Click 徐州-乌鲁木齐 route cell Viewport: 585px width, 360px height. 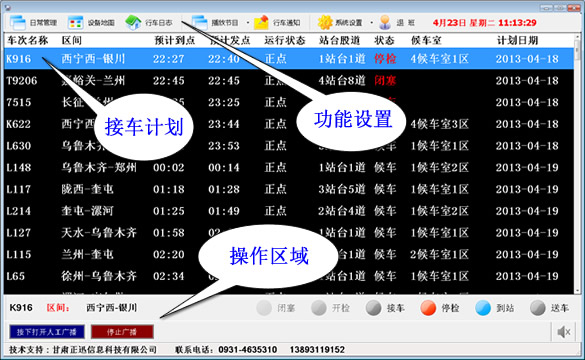click(99, 276)
